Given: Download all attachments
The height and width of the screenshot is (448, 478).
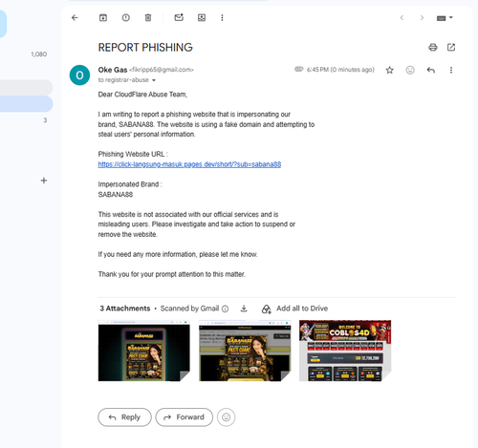Looking at the screenshot, I should 244,309.
